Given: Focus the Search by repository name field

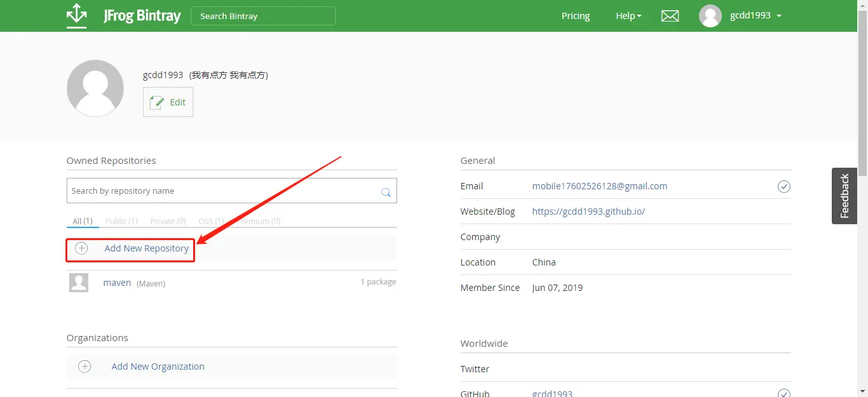Looking at the screenshot, I should [x=232, y=191].
